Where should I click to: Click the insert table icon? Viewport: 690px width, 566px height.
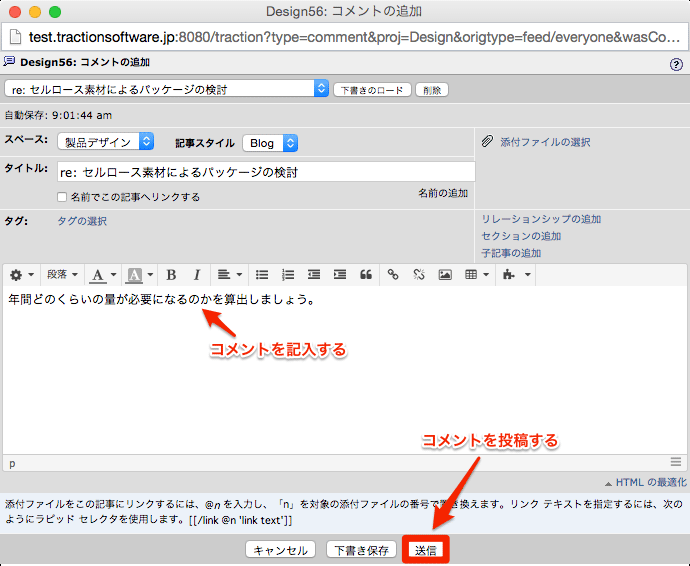471,275
